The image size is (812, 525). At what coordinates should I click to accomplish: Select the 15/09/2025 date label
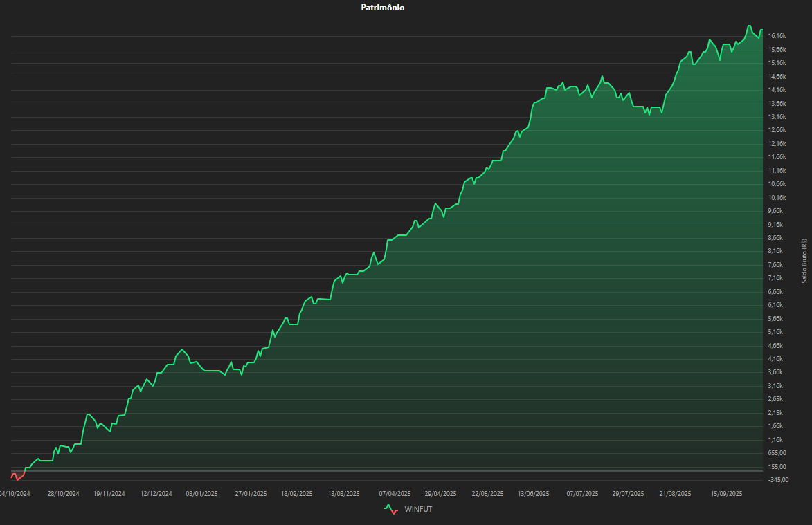tap(727, 494)
